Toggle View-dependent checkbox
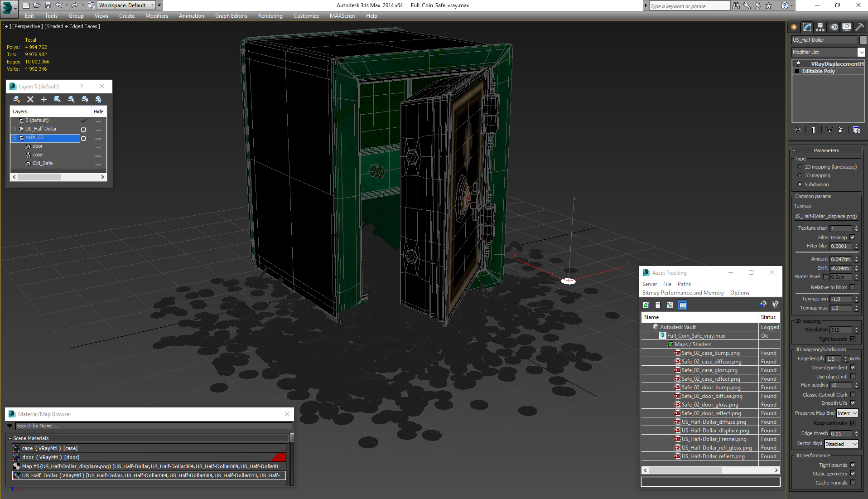Screen dimensions: 868x499 point(853,368)
